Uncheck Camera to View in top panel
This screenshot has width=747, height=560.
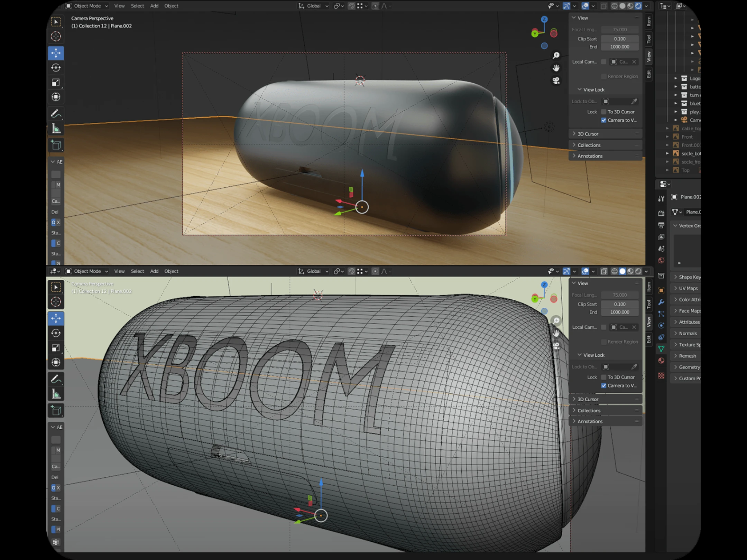click(x=603, y=120)
